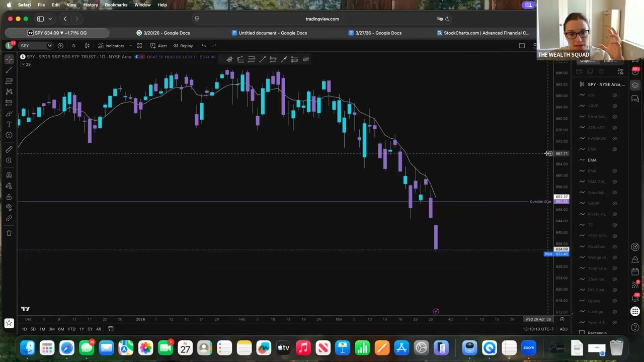Toggle ADJ price adjustment
This screenshot has height=362, width=644.
[563, 329]
